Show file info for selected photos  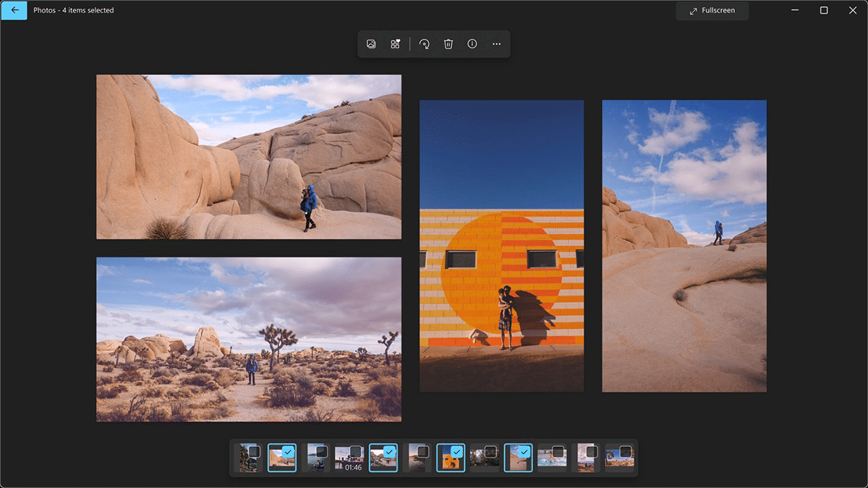click(472, 44)
